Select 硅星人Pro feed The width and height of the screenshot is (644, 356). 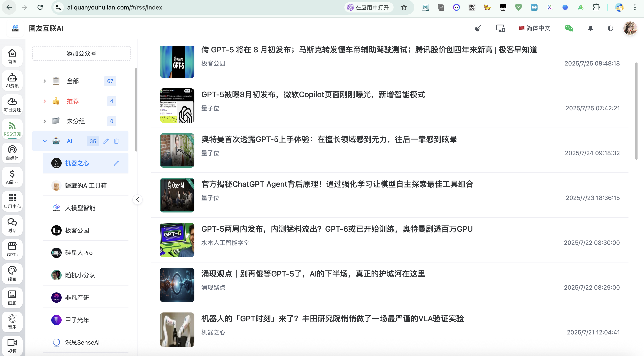pos(86,253)
